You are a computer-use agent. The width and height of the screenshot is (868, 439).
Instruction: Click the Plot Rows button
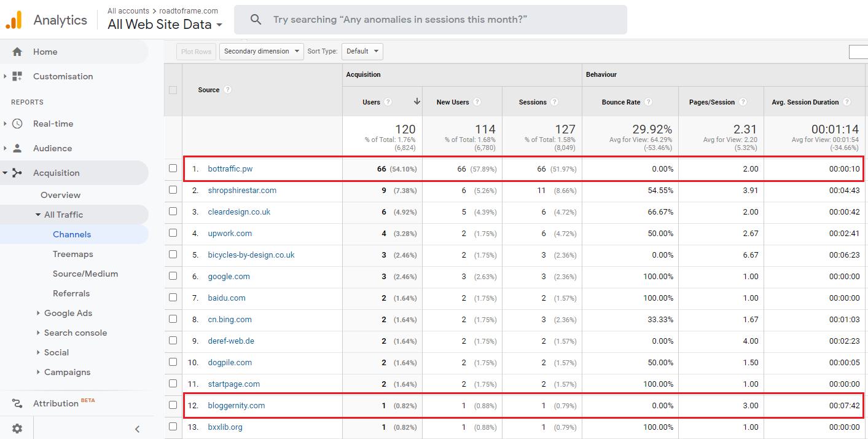(196, 52)
